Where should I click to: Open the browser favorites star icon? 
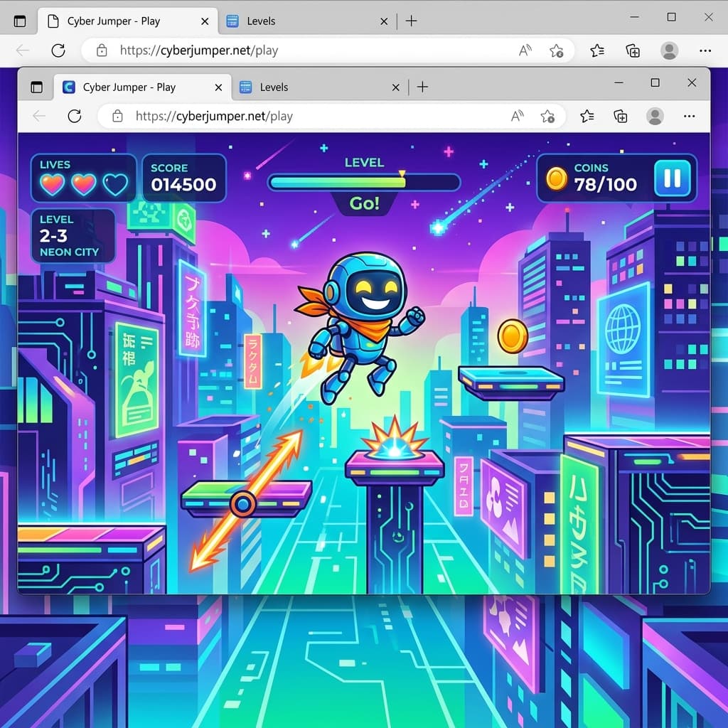click(x=587, y=116)
